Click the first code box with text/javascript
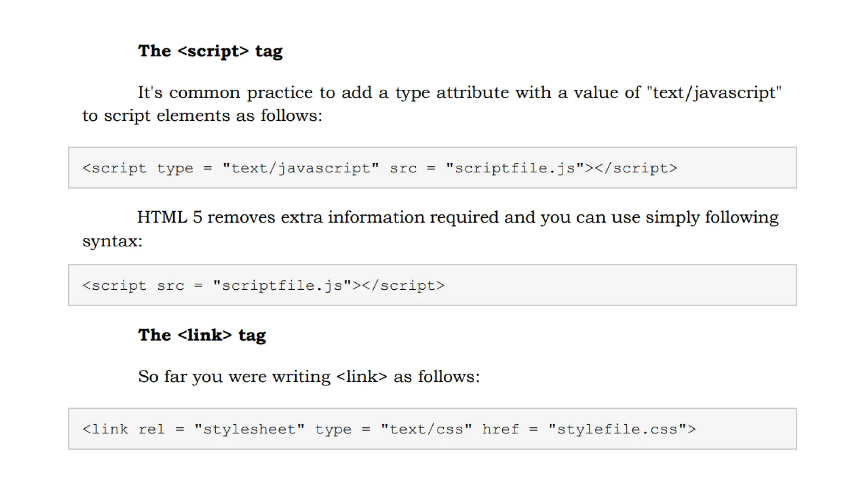 [432, 168]
